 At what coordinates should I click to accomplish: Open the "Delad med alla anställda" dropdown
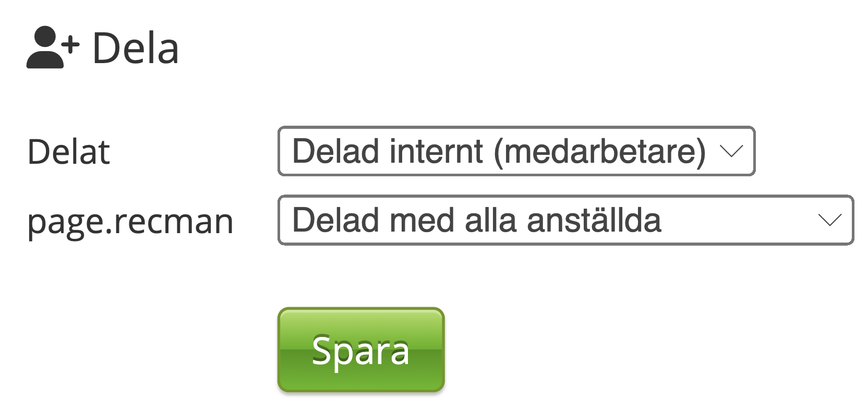(x=565, y=220)
